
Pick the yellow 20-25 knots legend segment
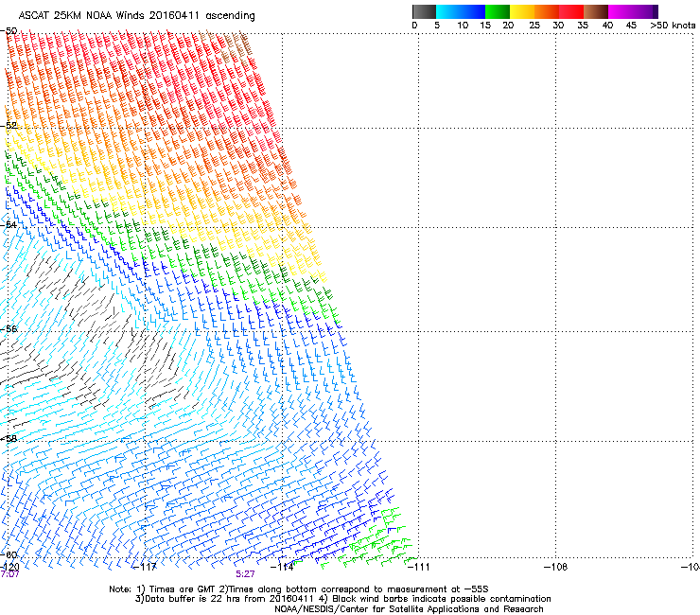(522, 11)
